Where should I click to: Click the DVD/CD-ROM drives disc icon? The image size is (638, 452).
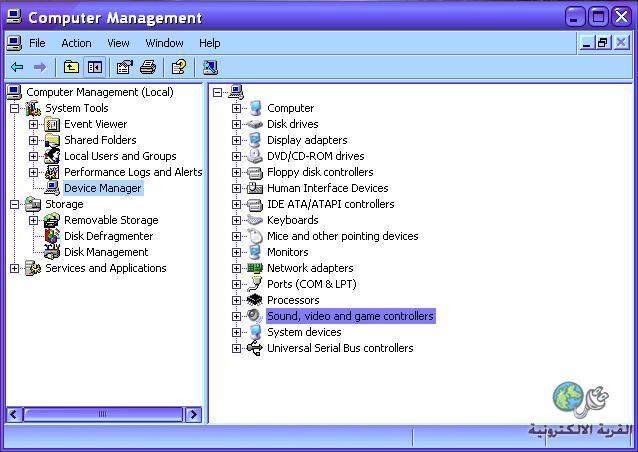(x=255, y=156)
